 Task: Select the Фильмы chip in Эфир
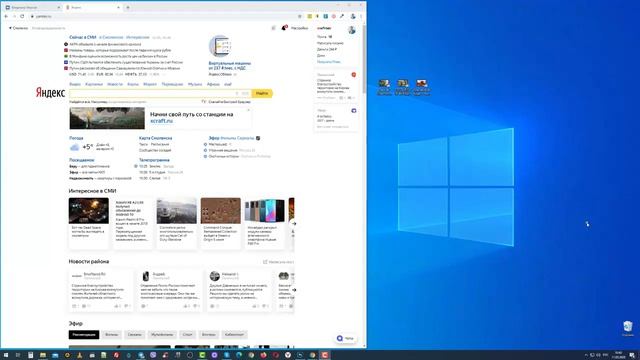pyautogui.click(x=111, y=335)
